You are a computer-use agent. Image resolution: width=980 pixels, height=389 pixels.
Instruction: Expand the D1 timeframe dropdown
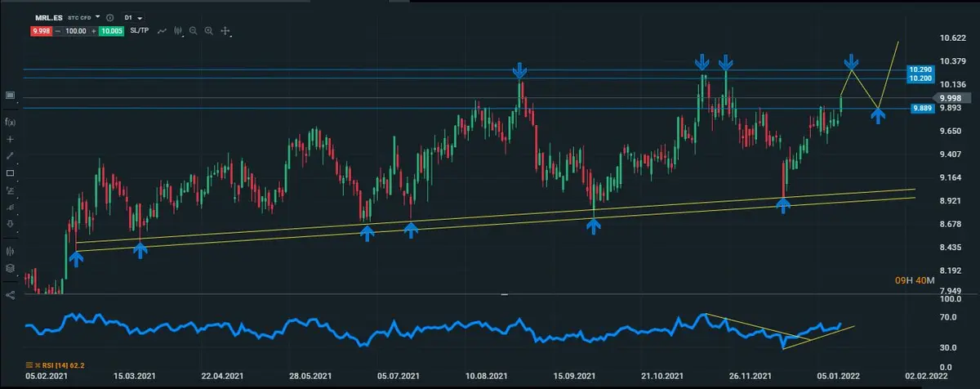tap(132, 16)
